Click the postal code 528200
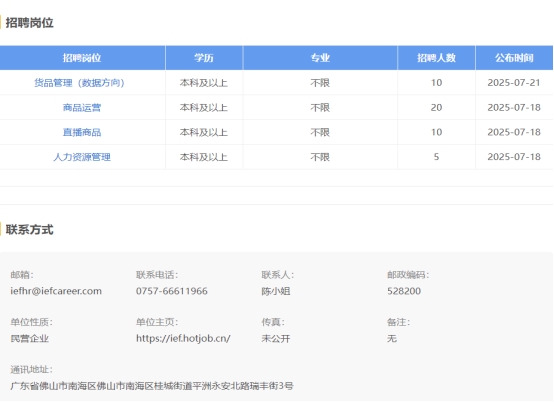The width and height of the screenshot is (554, 402). tap(404, 291)
